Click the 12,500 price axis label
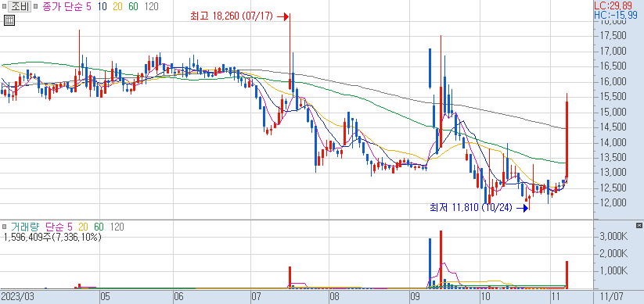The width and height of the screenshot is (644, 304). click(614, 188)
